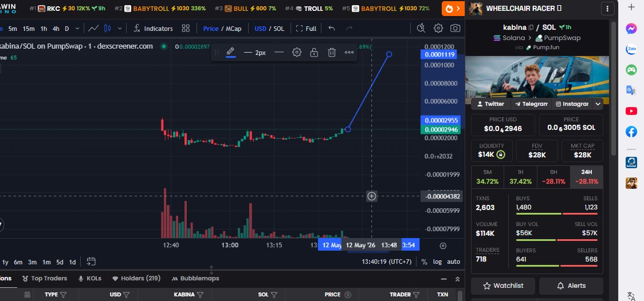Switch to the Top Traders tab
The image size is (644, 301).
pyautogui.click(x=44, y=278)
